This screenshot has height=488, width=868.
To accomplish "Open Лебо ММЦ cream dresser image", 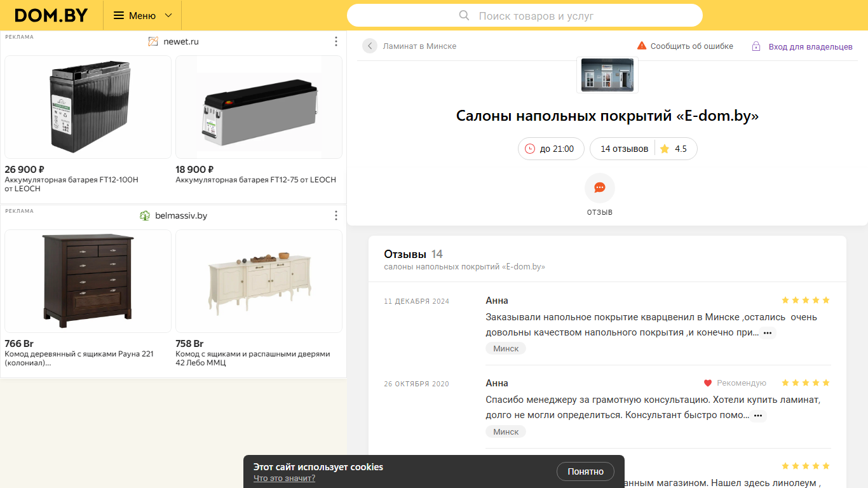I will pos(259,281).
